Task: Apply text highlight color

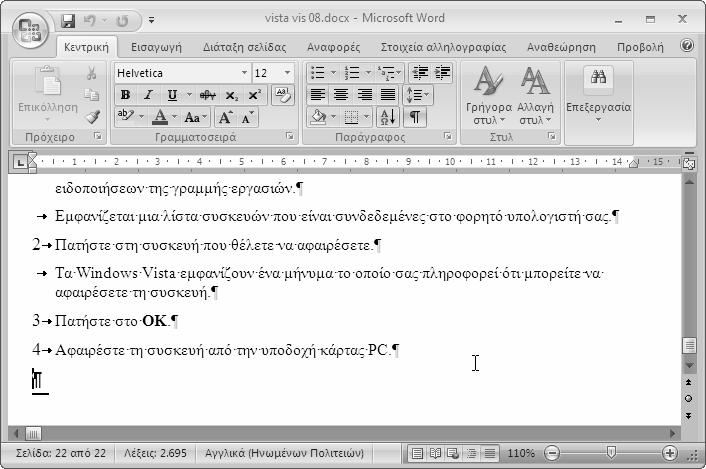Action: pos(125,117)
